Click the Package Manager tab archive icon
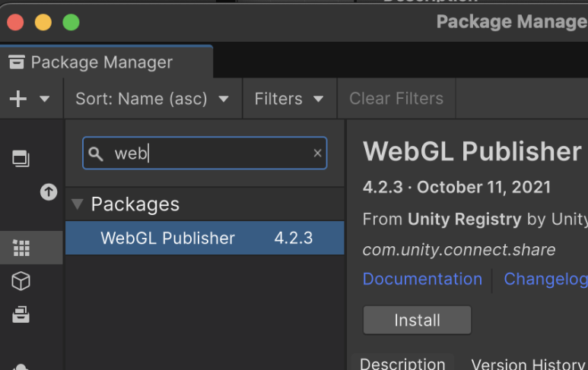This screenshot has height=370, width=588. point(17,62)
